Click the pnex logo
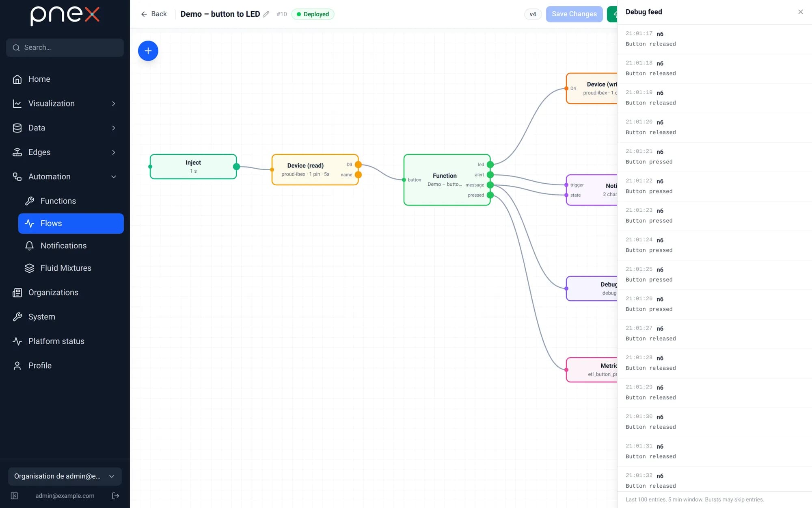Screen dimensions: 812x508 [65, 15]
